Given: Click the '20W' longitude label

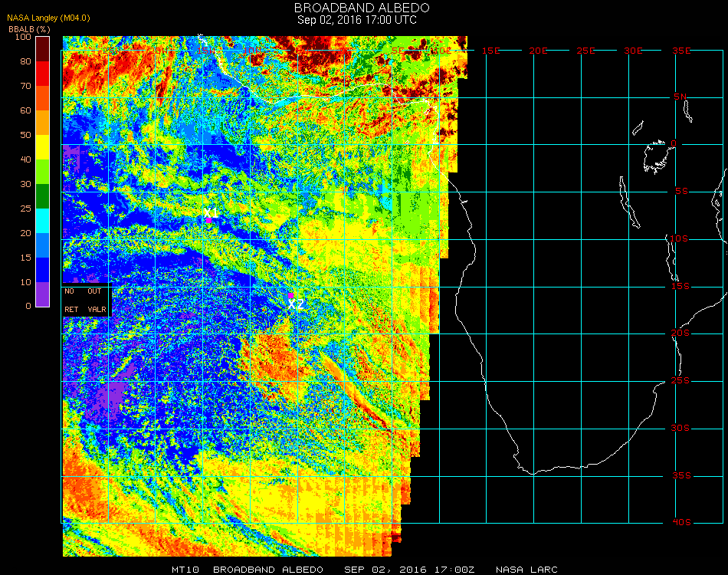Looking at the screenshot, I should coord(159,51).
